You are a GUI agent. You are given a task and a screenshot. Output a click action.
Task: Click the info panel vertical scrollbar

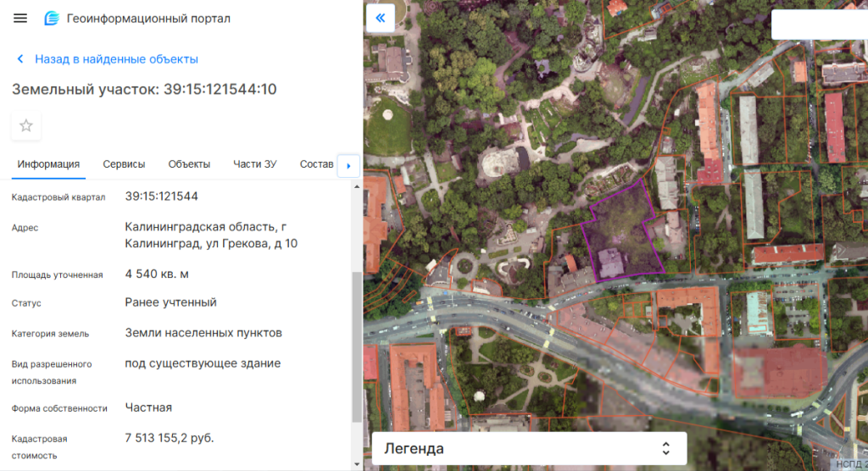pyautogui.click(x=357, y=347)
